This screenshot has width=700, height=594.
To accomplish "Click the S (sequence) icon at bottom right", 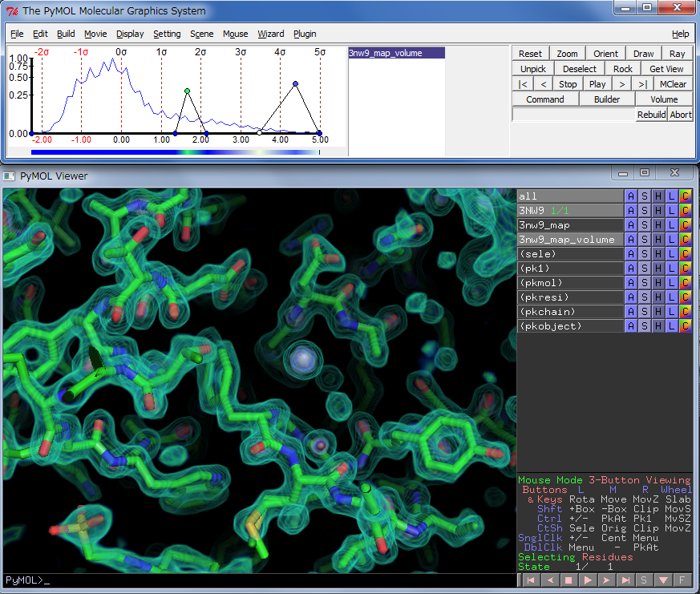I will pyautogui.click(x=644, y=580).
